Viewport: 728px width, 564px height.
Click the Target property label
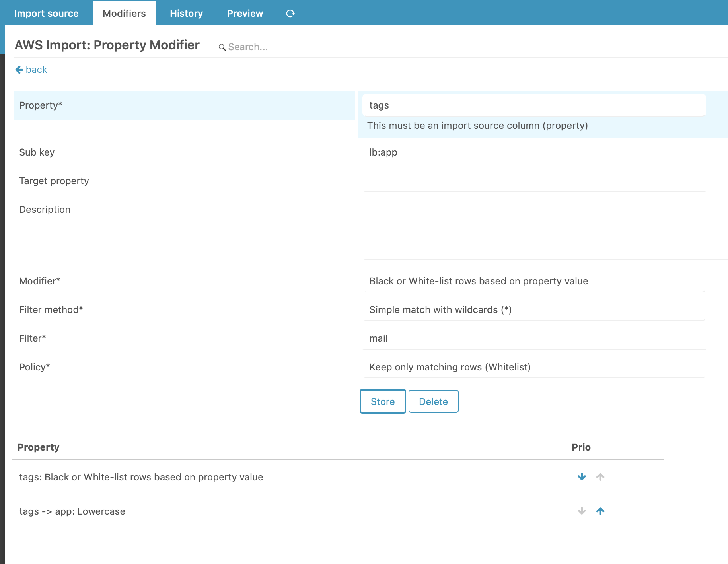pos(54,181)
